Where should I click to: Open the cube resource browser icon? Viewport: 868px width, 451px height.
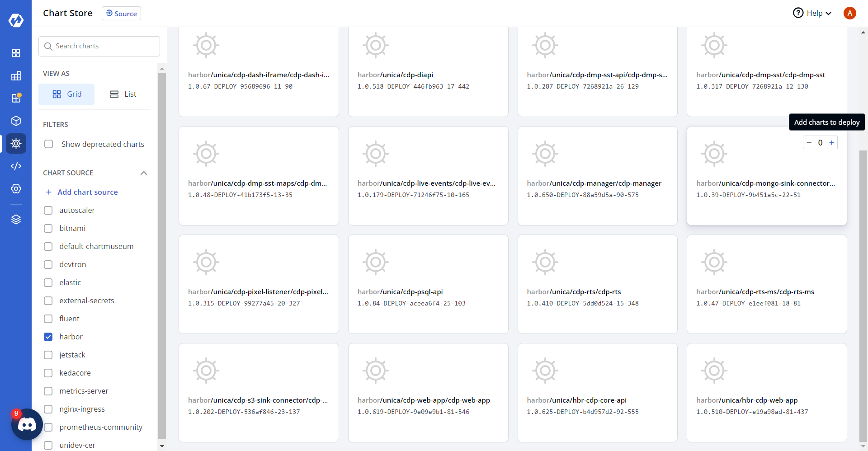point(16,121)
